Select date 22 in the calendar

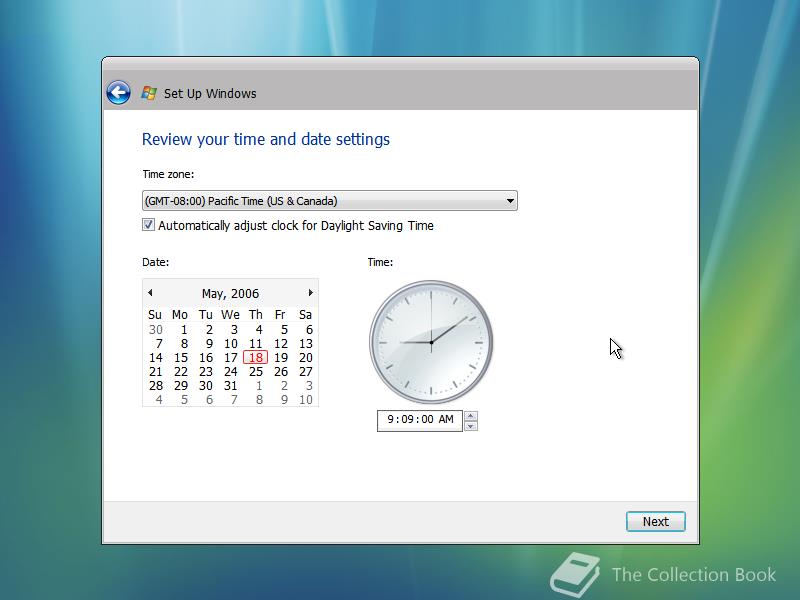181,371
